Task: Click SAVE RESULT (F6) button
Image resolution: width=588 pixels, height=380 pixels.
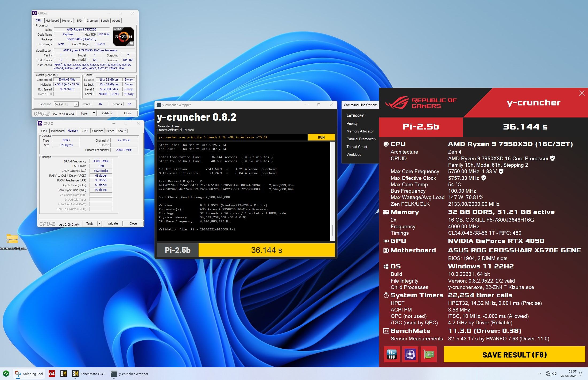Action: point(514,355)
